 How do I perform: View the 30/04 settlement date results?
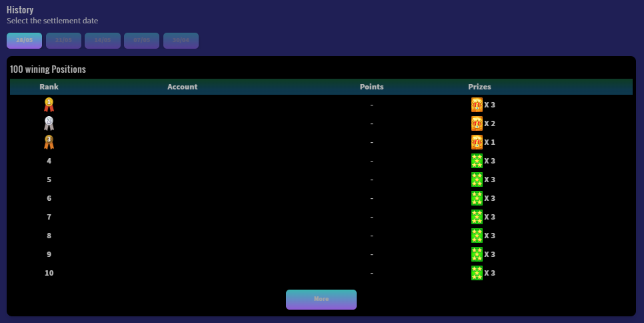(x=181, y=41)
